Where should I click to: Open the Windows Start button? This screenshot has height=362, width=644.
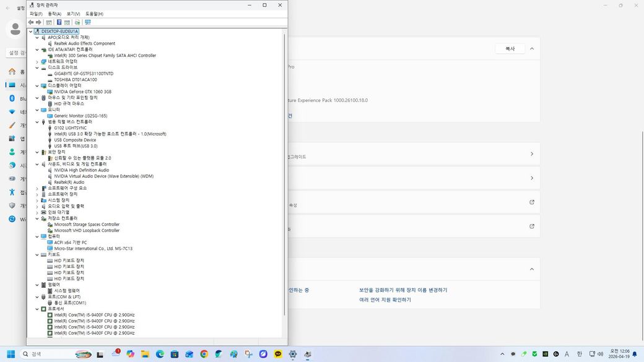pos(11,354)
